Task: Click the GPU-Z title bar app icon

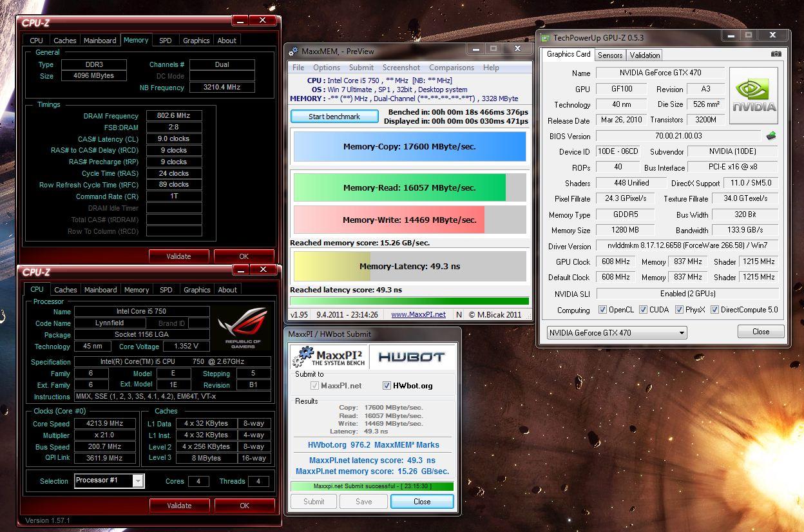Action: point(546,38)
